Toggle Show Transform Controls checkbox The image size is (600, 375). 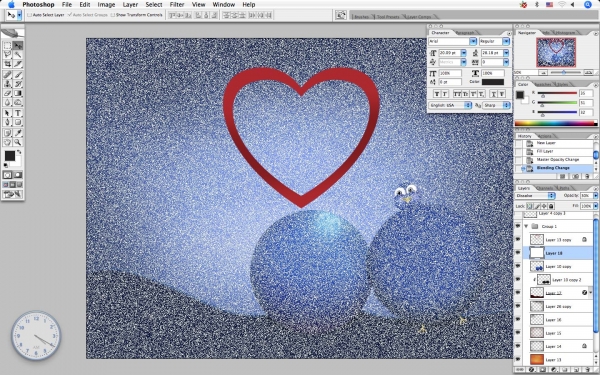113,15
